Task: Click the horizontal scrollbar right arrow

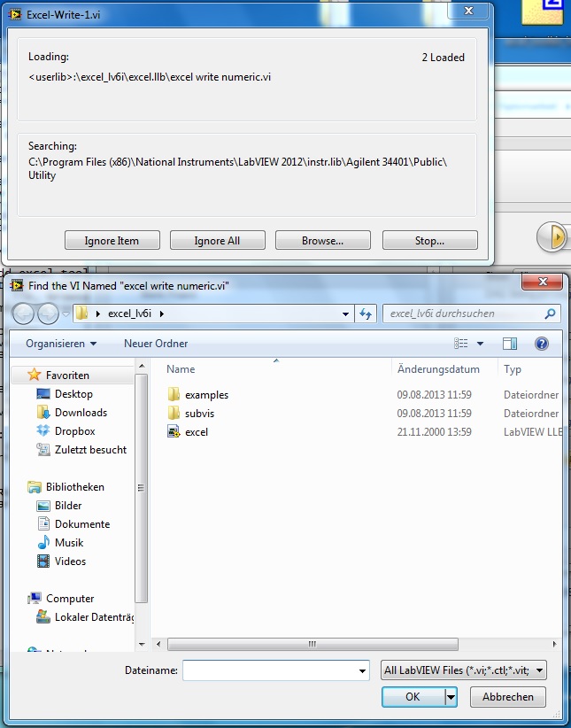Action: 555,644
